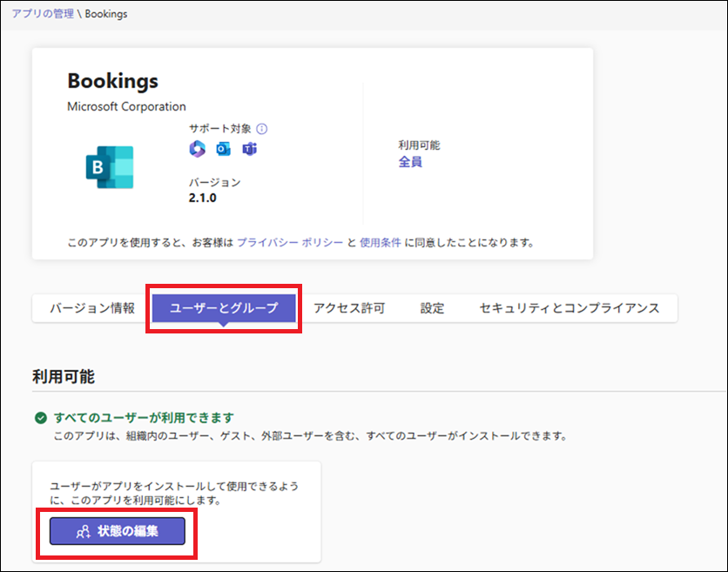728x572 pixels.
Task: Open the 使用条件 link
Action: coord(381,242)
